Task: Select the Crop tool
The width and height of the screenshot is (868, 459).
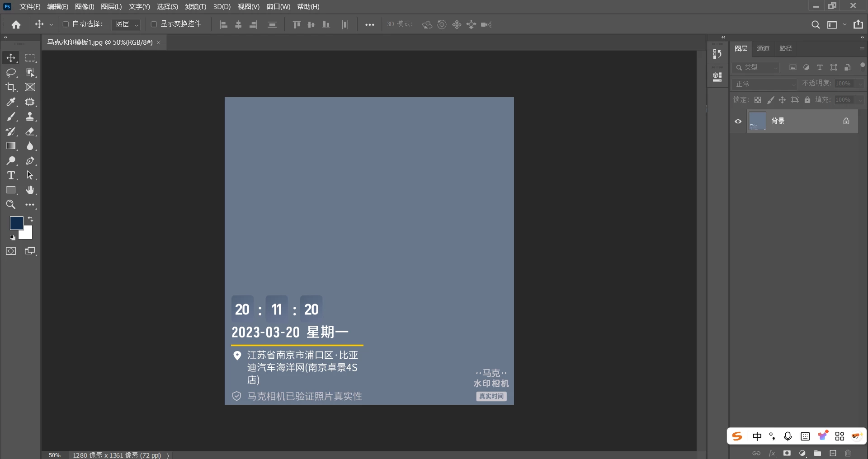Action: click(x=11, y=87)
